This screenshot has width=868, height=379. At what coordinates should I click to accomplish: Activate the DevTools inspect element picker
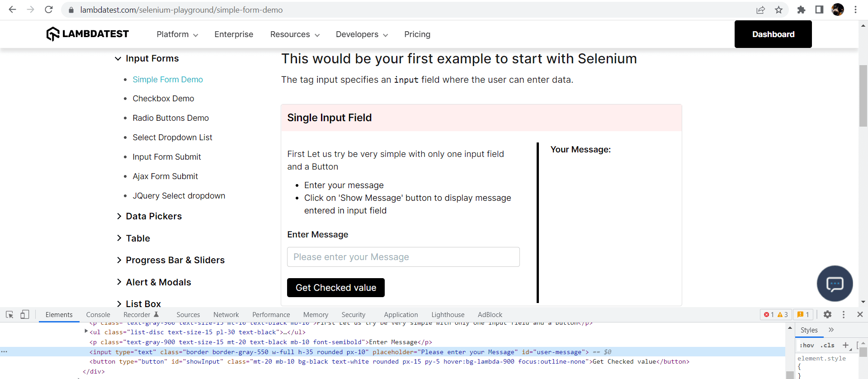[x=9, y=314]
